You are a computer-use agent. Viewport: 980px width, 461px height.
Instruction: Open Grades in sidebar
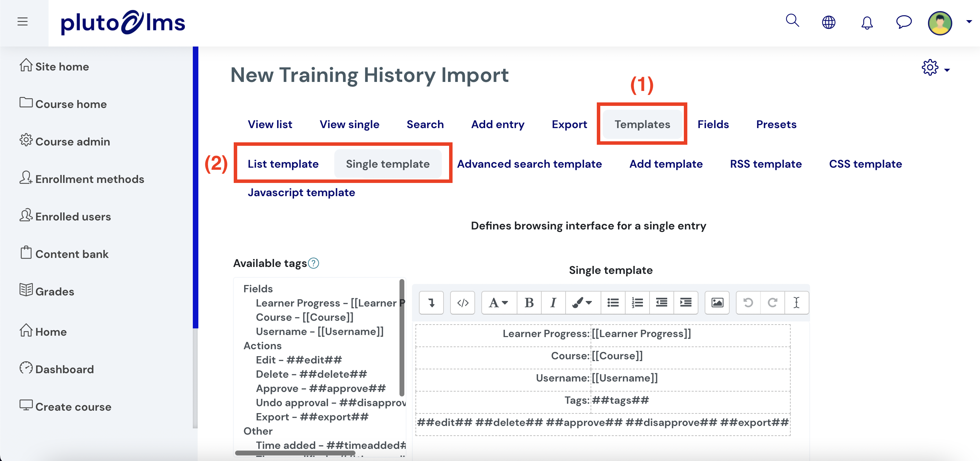(47, 291)
